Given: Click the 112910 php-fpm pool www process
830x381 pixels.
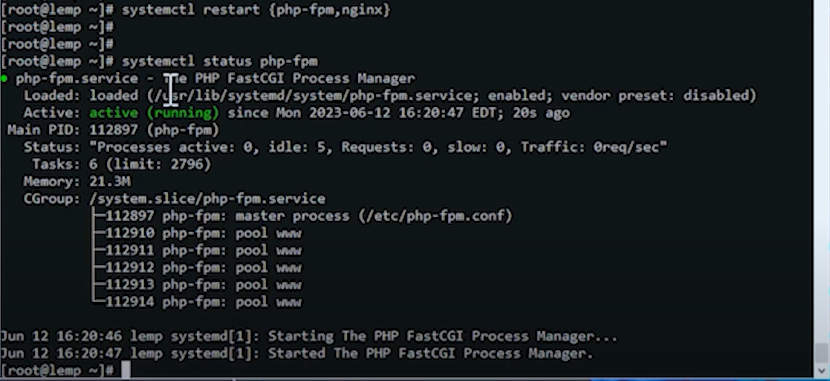Looking at the screenshot, I should 203,233.
